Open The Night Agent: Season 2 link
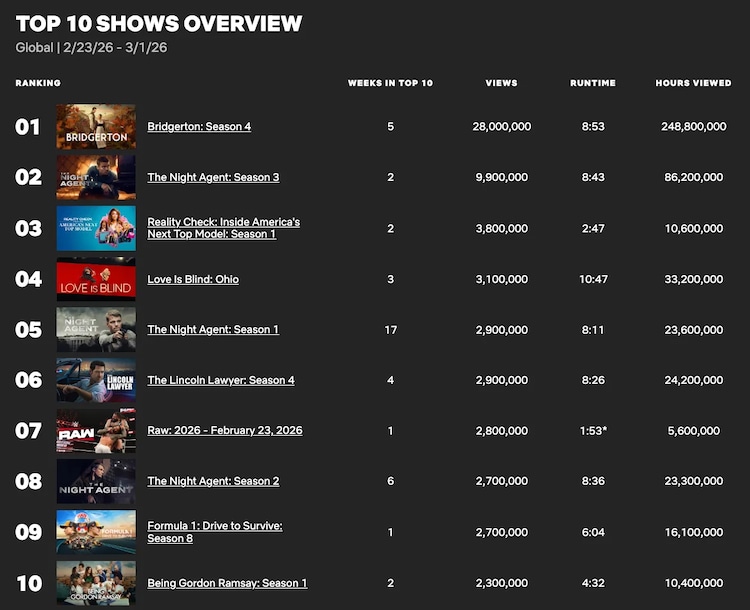The width and height of the screenshot is (750, 610). [x=213, y=481]
